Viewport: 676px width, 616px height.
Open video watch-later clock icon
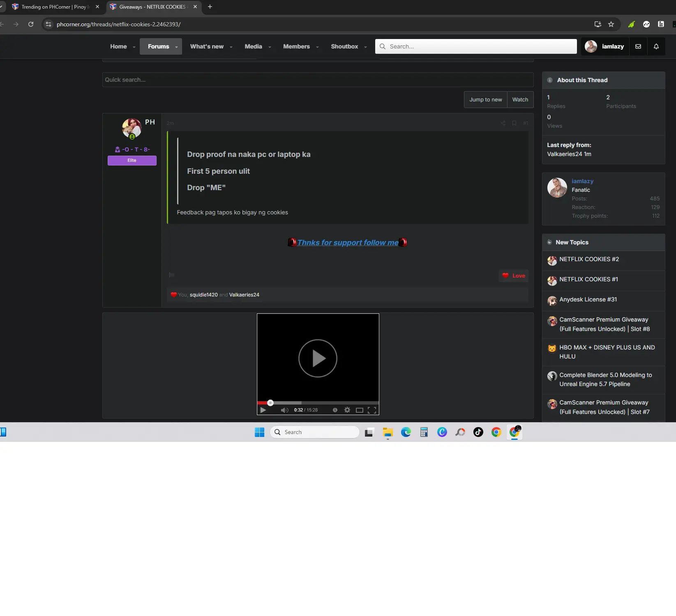pyautogui.click(x=335, y=410)
